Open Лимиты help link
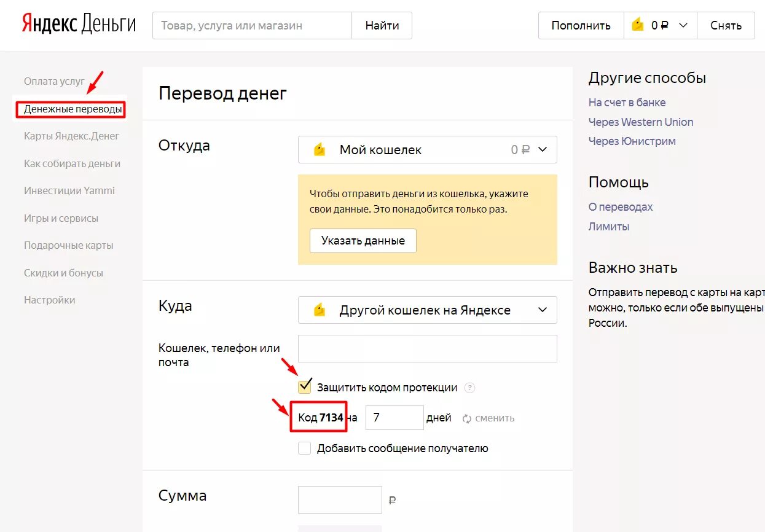765x532 pixels. pyautogui.click(x=609, y=226)
